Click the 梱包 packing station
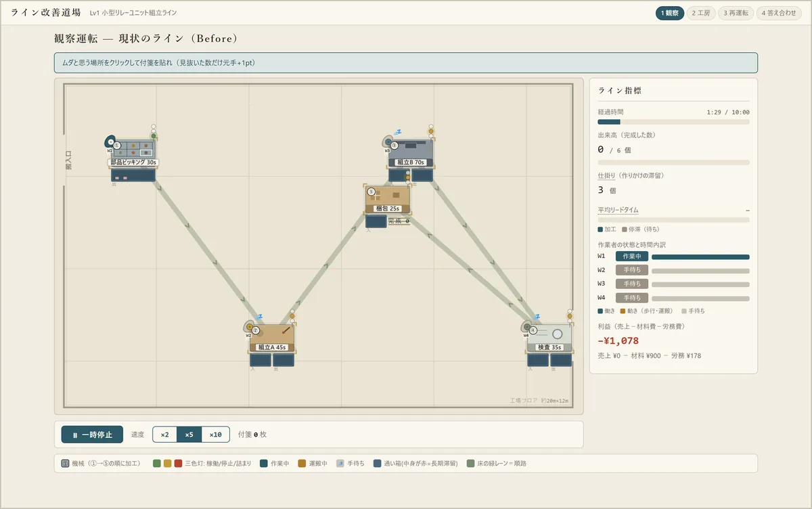The image size is (812, 509). pyautogui.click(x=387, y=200)
